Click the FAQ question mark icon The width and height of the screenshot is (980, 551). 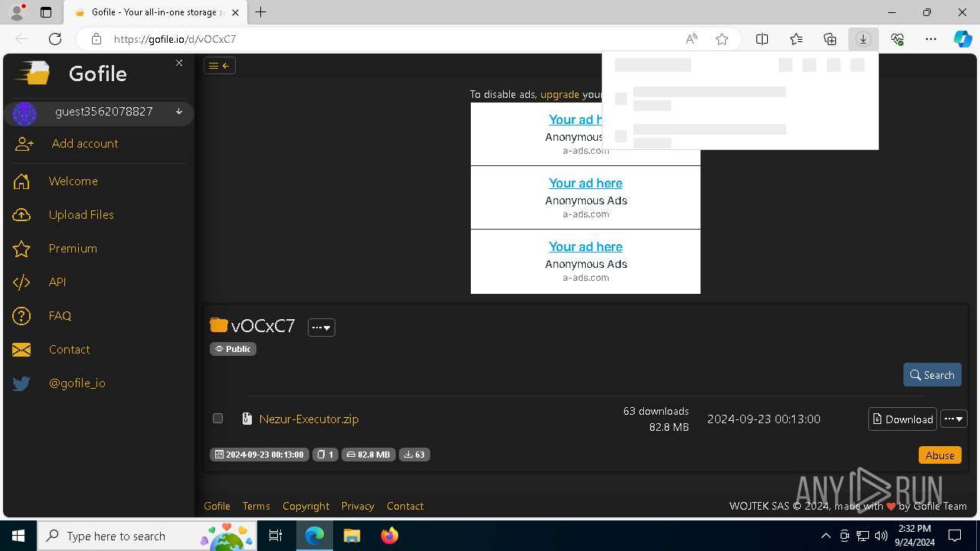click(x=21, y=316)
